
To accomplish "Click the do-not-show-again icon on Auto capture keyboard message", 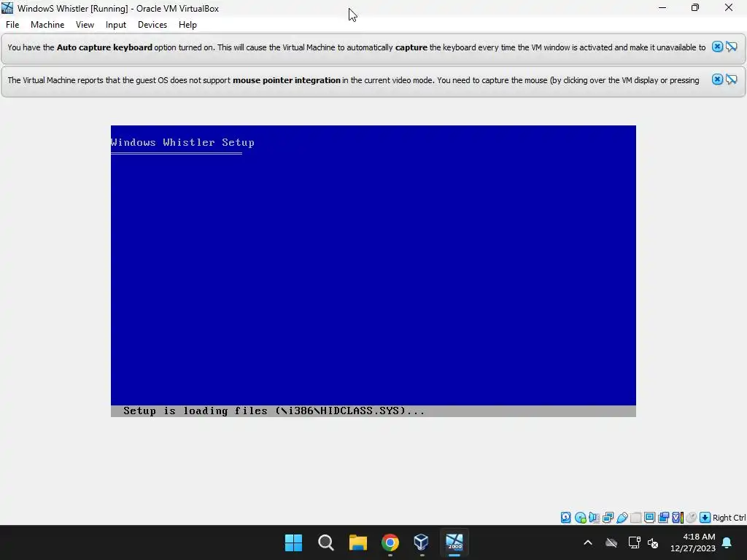I will (731, 47).
